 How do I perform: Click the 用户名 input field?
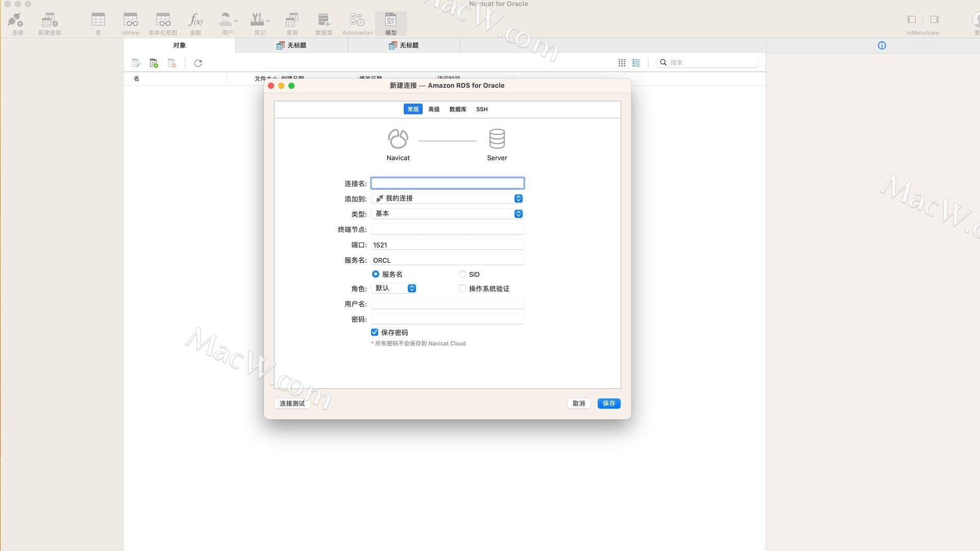448,304
